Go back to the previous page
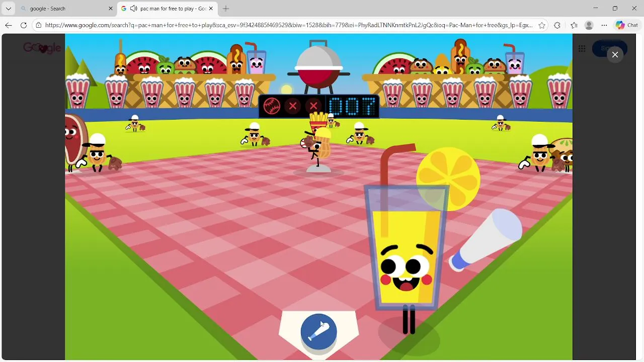This screenshot has height=362, width=644. point(9,25)
